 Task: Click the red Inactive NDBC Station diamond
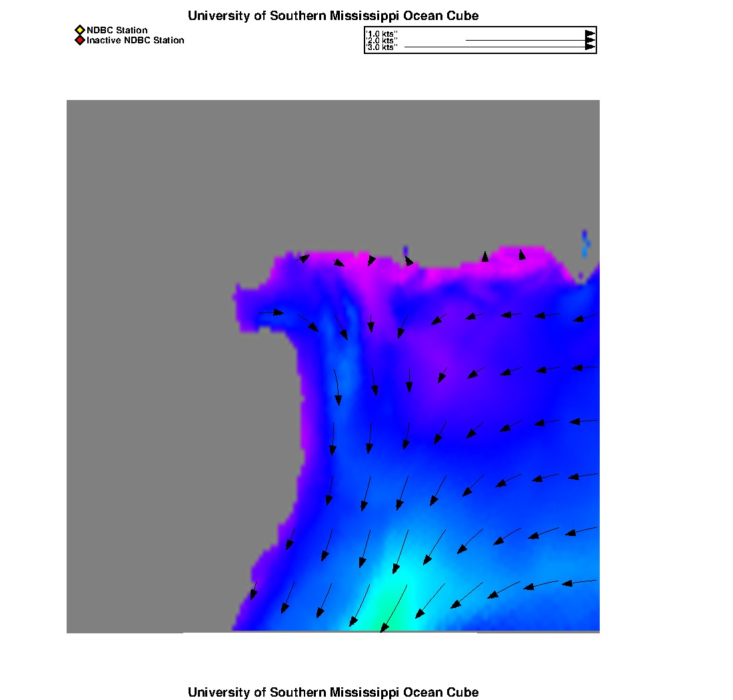79,40
